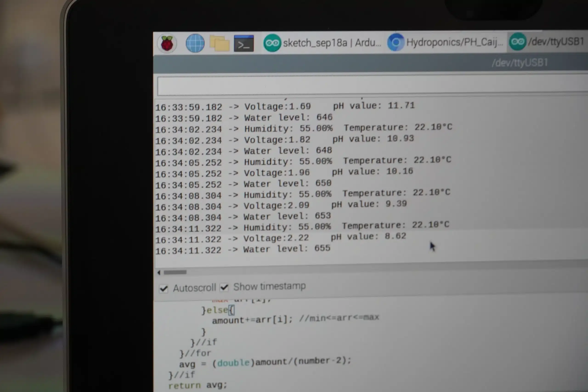Click the Arduino IDE icon beside sketch_sep18a
This screenshot has height=392, width=588.
click(272, 42)
